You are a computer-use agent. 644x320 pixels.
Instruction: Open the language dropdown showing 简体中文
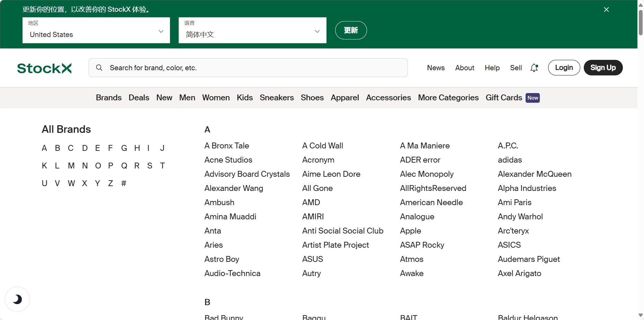point(252,30)
